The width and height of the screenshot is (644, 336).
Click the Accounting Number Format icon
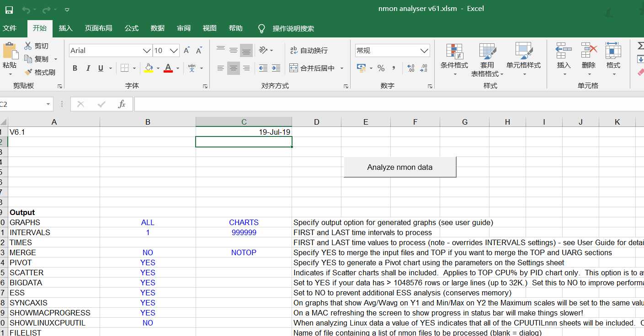coord(362,68)
